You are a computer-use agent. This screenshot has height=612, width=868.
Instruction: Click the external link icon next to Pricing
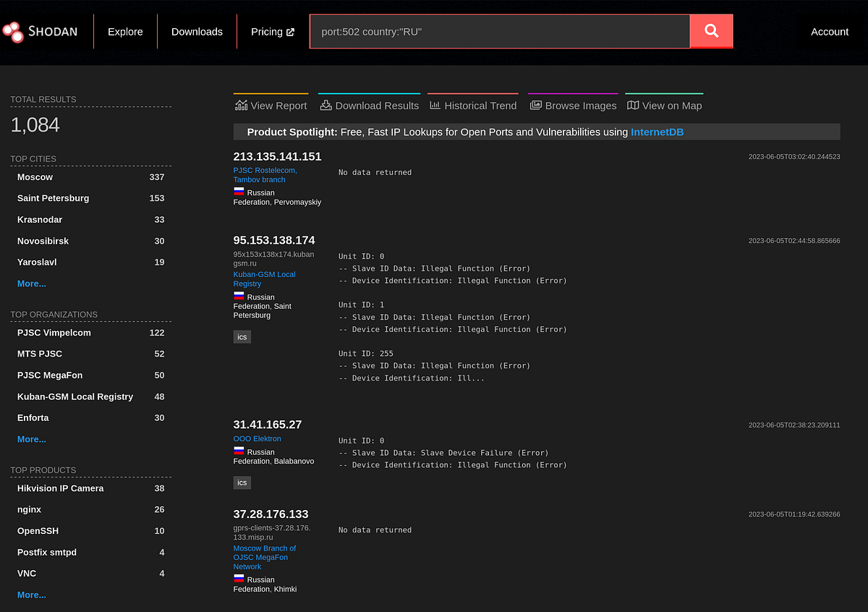[292, 31]
